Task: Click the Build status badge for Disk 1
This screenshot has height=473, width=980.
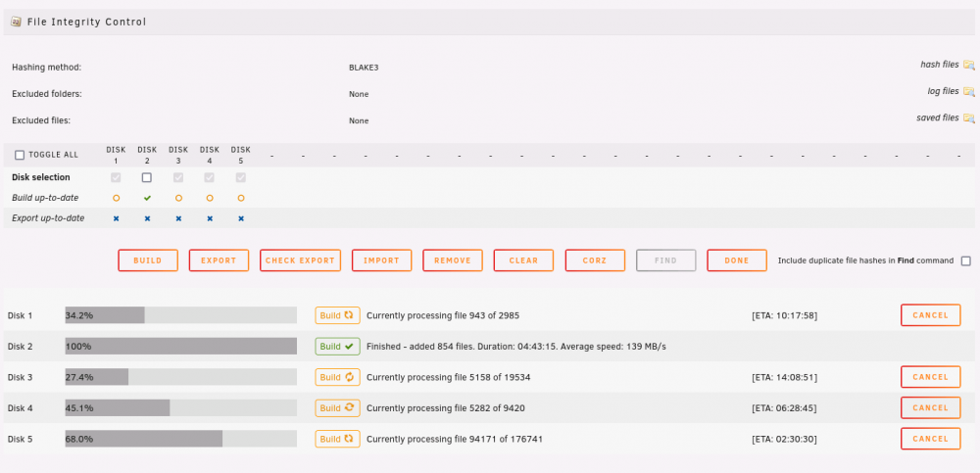Action: (x=337, y=315)
